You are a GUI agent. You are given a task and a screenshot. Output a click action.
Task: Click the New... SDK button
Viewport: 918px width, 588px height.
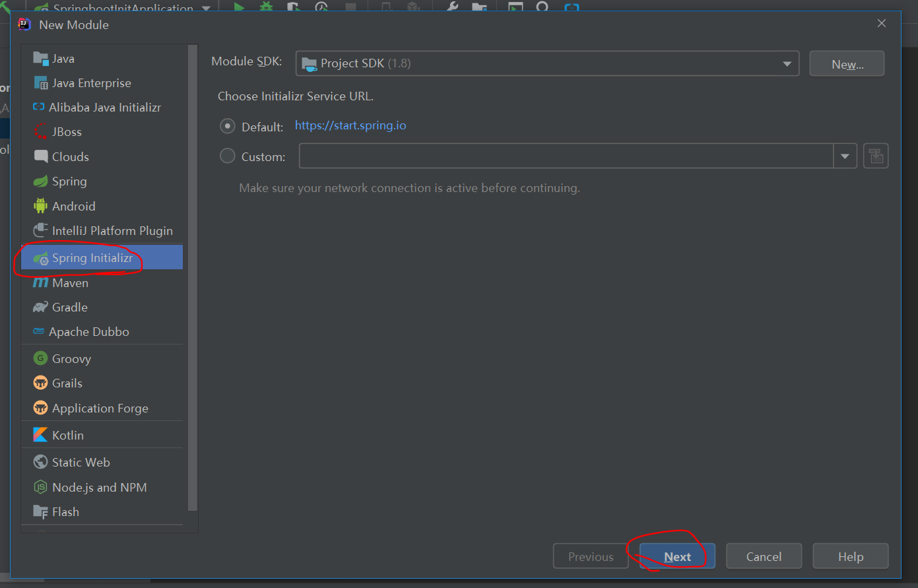coord(847,64)
